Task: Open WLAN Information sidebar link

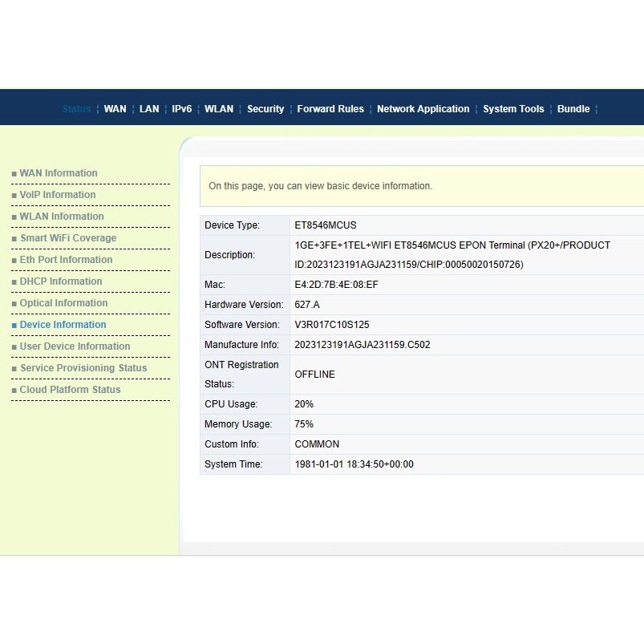Action: [x=62, y=217]
